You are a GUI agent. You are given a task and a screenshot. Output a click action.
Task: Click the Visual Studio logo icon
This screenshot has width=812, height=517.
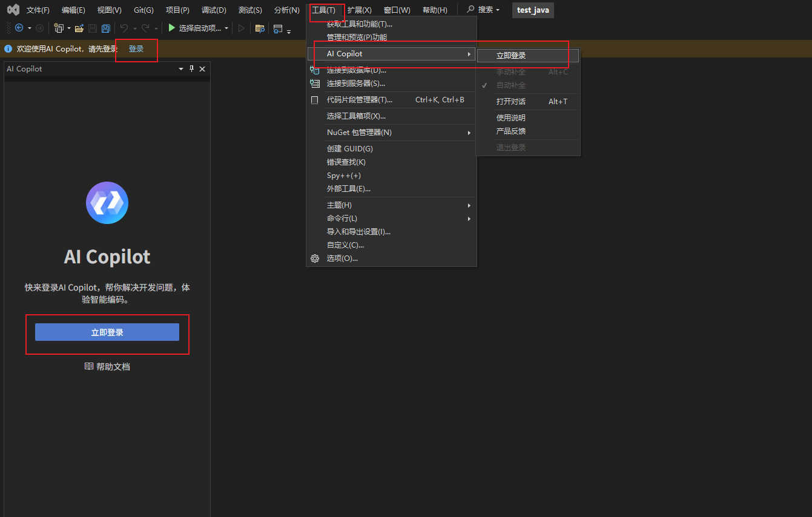pyautogui.click(x=13, y=10)
